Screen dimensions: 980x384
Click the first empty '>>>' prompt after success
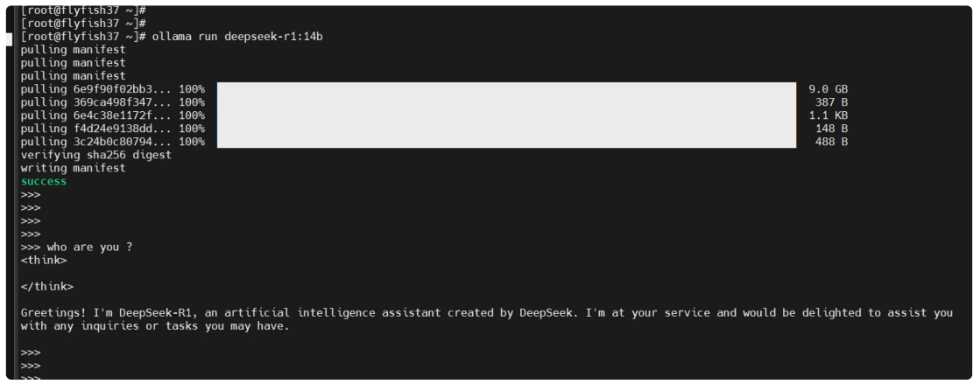click(x=31, y=195)
